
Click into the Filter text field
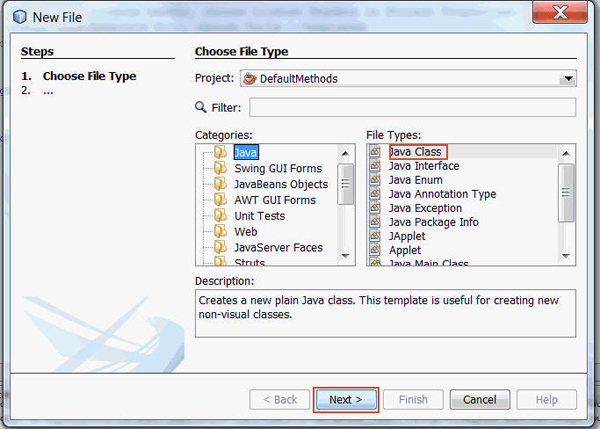[412, 107]
